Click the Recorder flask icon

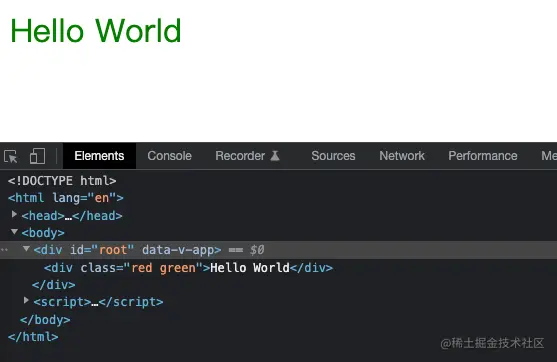[275, 156]
